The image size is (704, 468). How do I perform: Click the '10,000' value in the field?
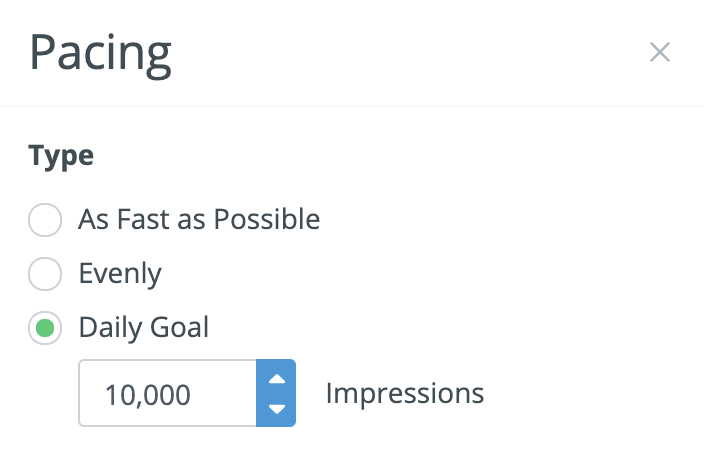pos(147,394)
